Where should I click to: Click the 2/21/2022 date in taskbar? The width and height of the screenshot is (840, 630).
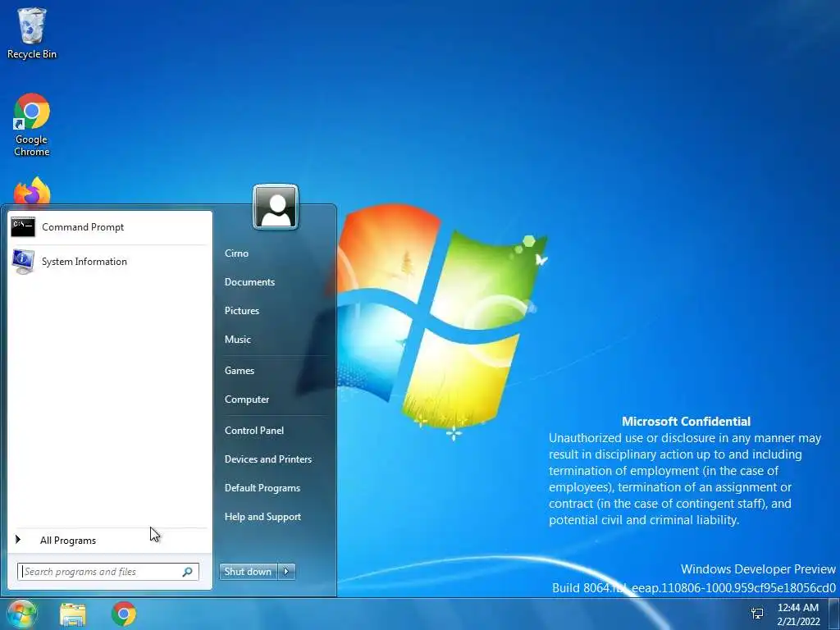pyautogui.click(x=799, y=622)
